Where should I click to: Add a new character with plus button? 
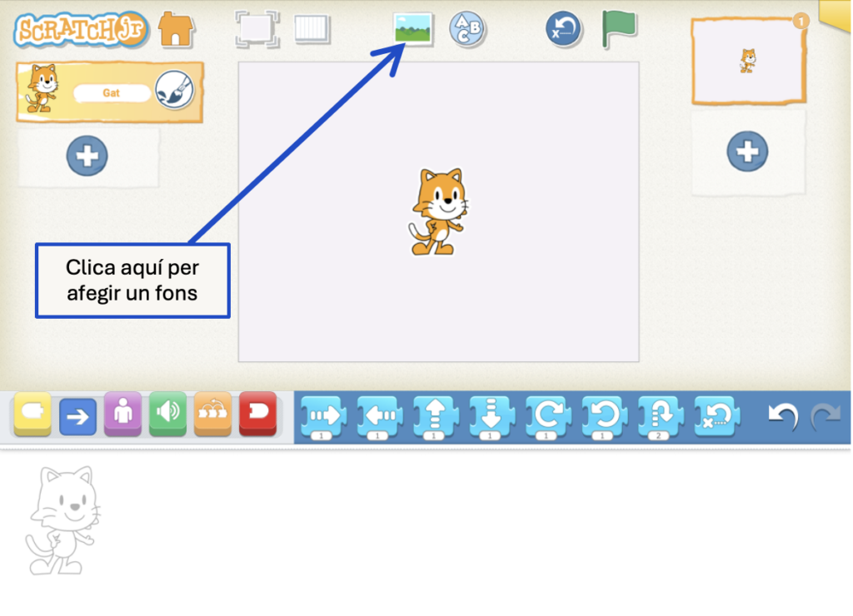(x=87, y=156)
